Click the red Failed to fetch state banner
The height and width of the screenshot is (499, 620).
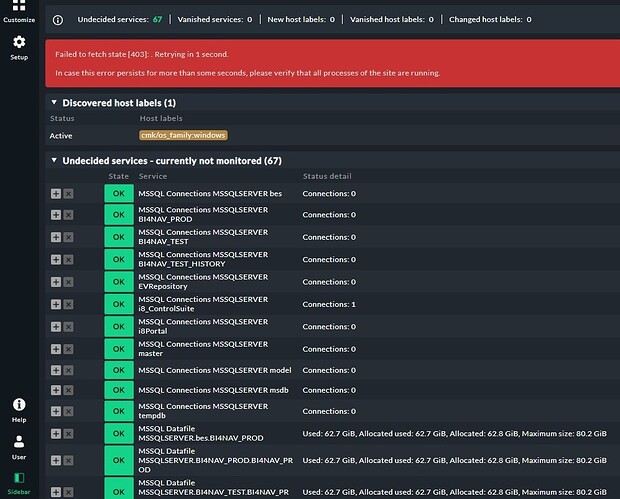click(x=330, y=64)
